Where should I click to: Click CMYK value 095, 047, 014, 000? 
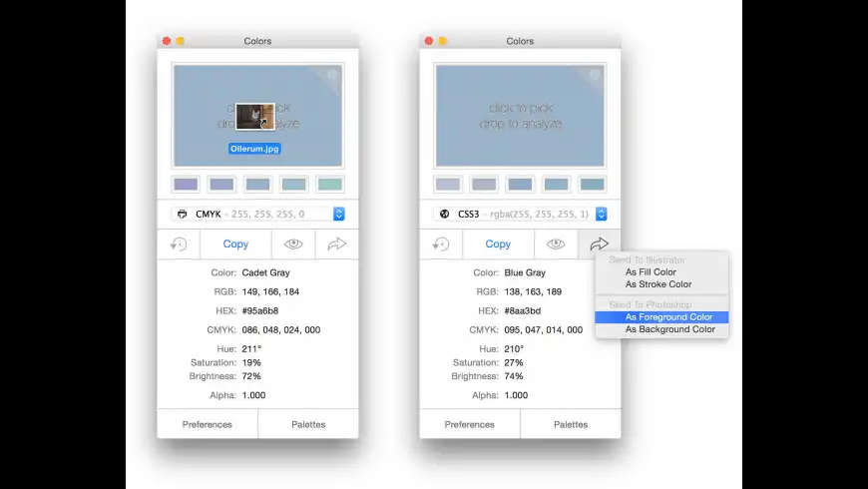[544, 330]
